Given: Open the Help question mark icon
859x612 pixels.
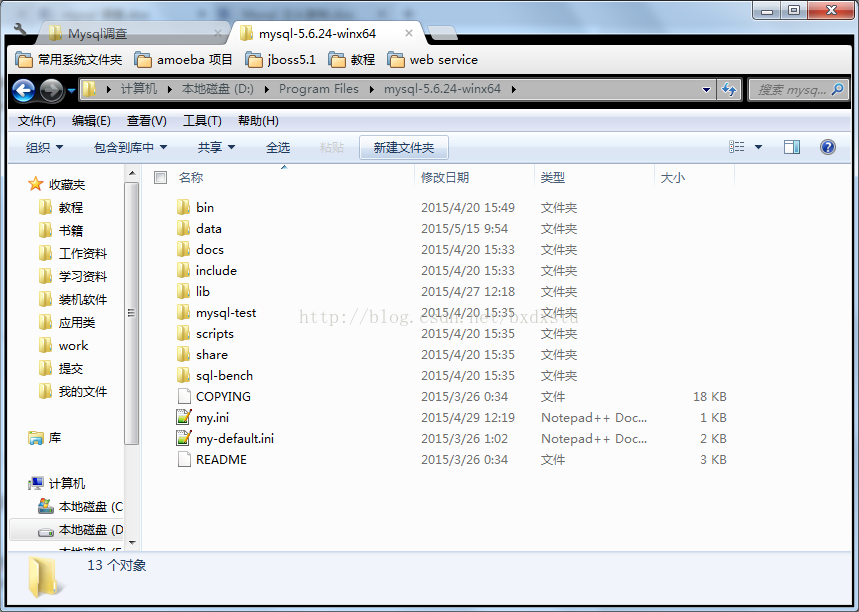Looking at the screenshot, I should pos(828,147).
